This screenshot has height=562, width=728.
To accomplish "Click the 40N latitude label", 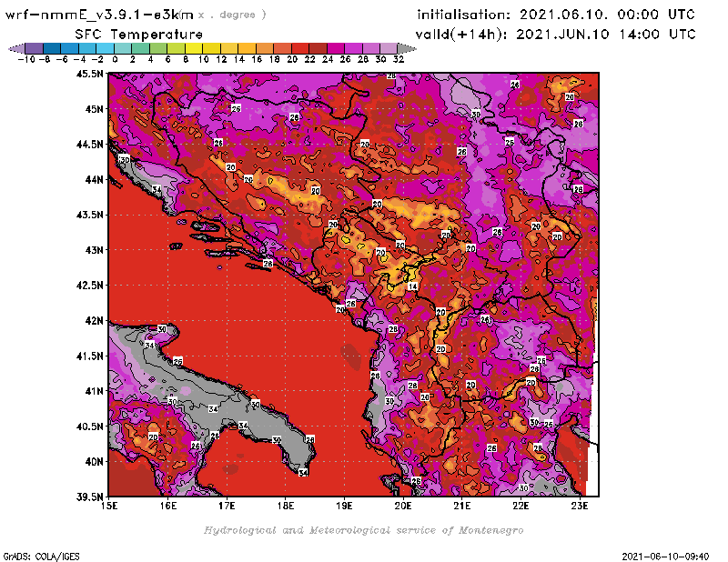I will [x=95, y=462].
